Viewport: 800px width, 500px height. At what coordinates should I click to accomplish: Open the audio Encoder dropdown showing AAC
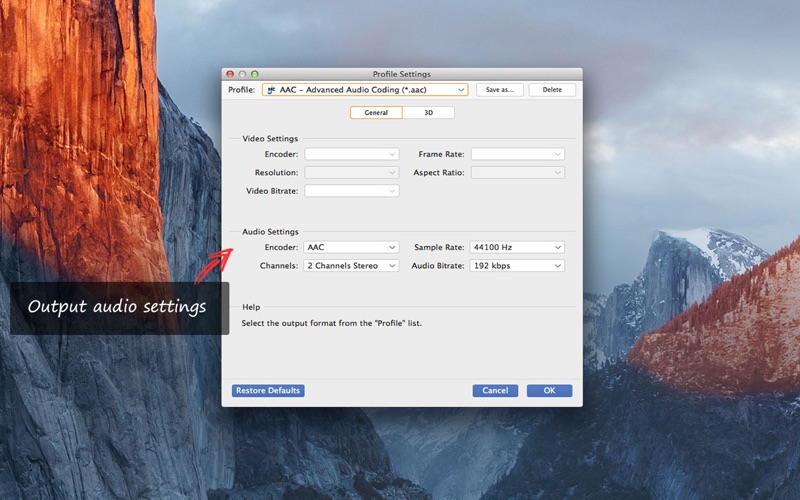click(x=351, y=247)
